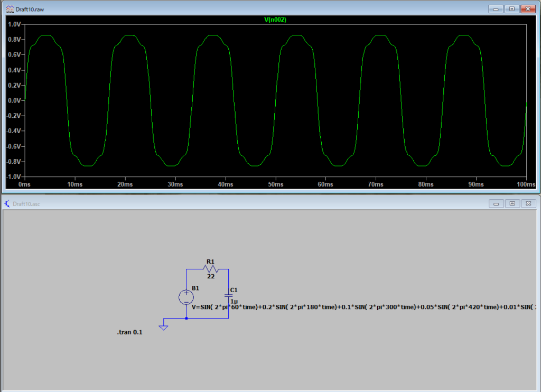
Task: Click the wire junction dot below B1
Action: coord(186,319)
